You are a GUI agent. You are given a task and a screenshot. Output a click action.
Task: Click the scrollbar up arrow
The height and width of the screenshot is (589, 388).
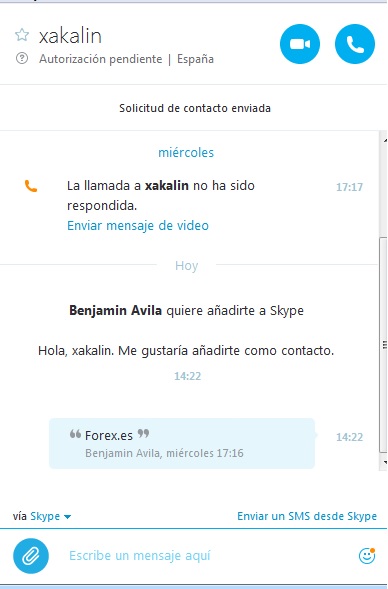pos(385,140)
